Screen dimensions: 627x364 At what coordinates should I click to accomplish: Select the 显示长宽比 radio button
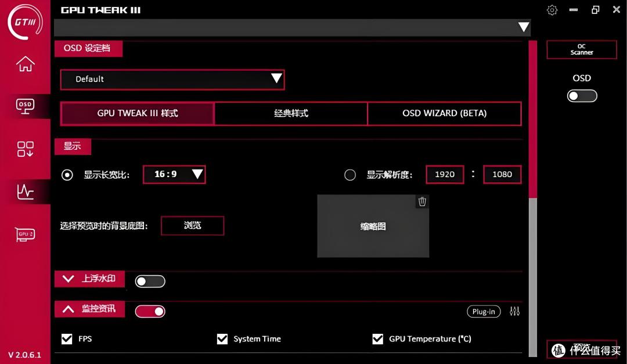pos(67,175)
